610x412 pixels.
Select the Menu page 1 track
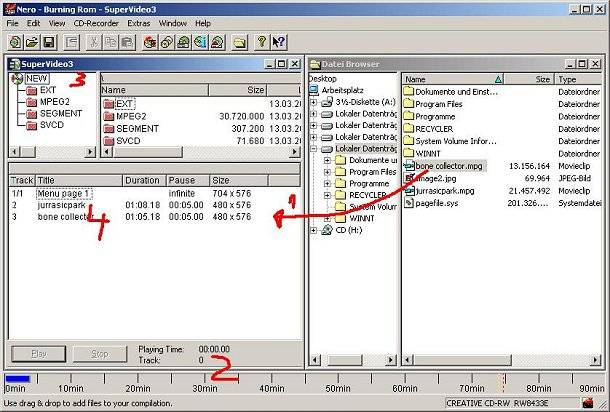[x=64, y=194]
